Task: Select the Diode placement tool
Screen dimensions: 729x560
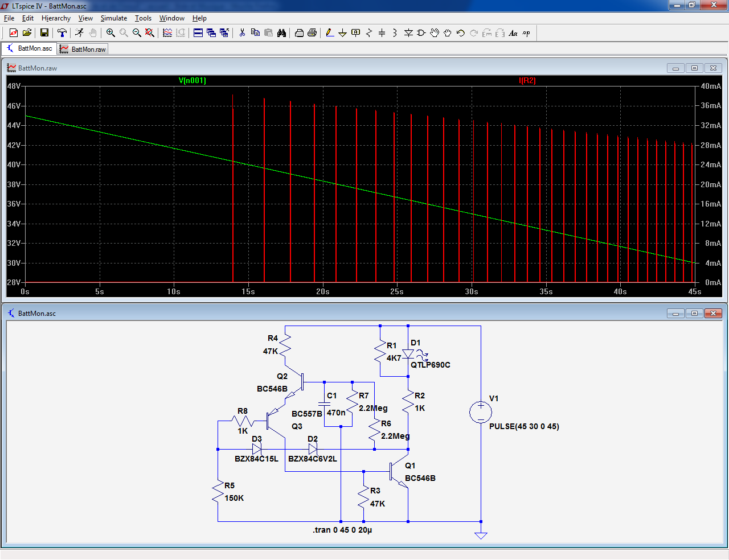Action: (x=408, y=33)
